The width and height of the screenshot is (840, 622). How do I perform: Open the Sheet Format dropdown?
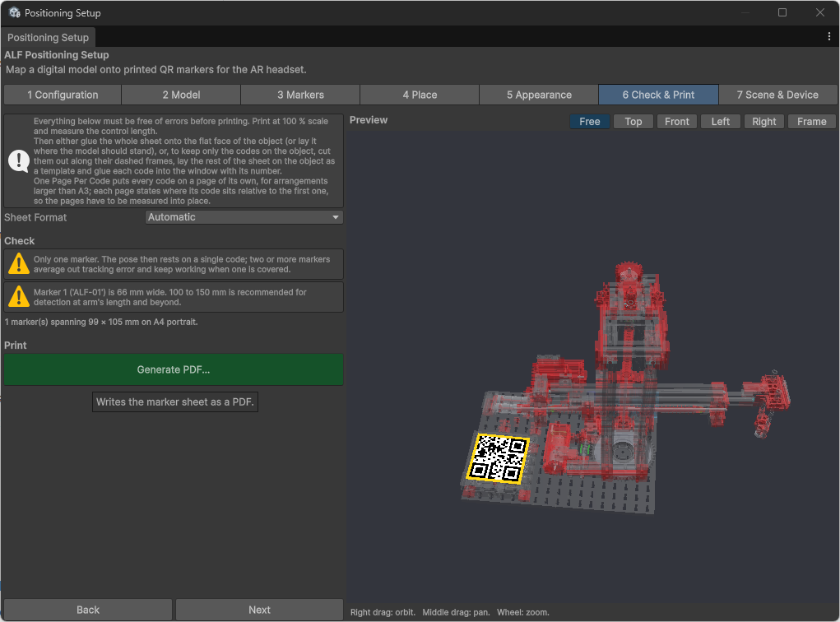click(244, 217)
